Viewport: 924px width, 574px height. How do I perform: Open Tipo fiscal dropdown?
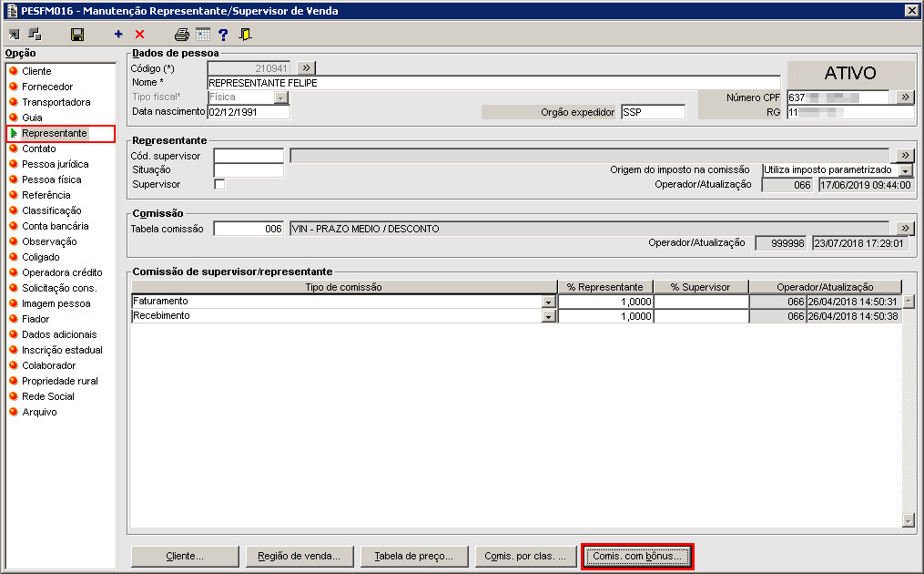click(281, 97)
